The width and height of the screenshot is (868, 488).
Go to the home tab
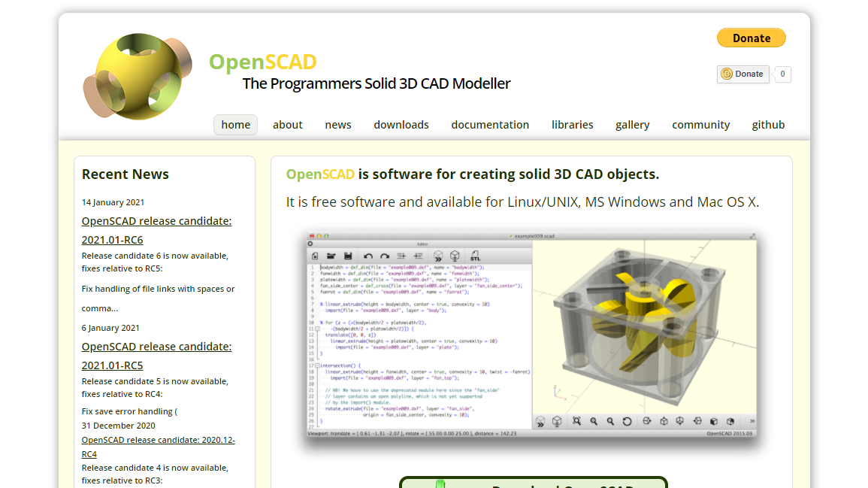[236, 125]
